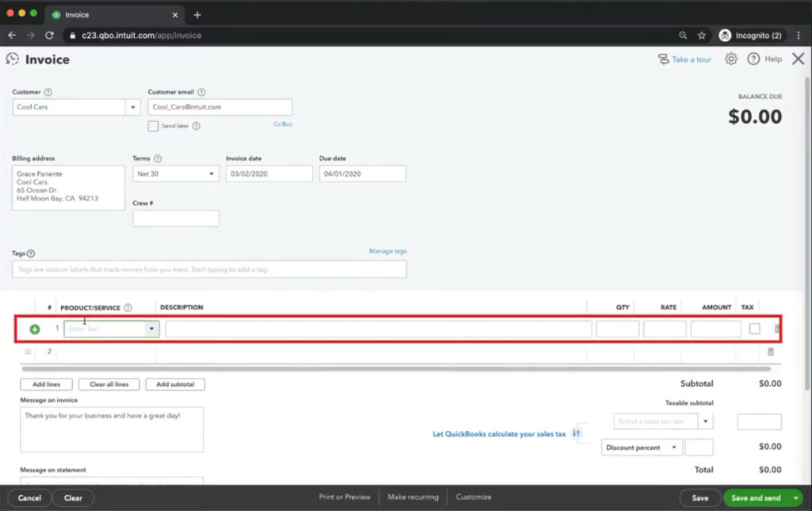
Task: Click the Help question mark icon
Action: point(753,59)
